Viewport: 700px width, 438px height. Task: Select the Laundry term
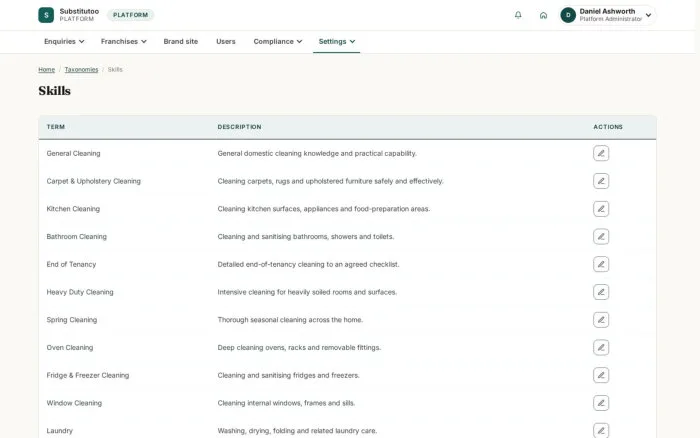(x=59, y=430)
